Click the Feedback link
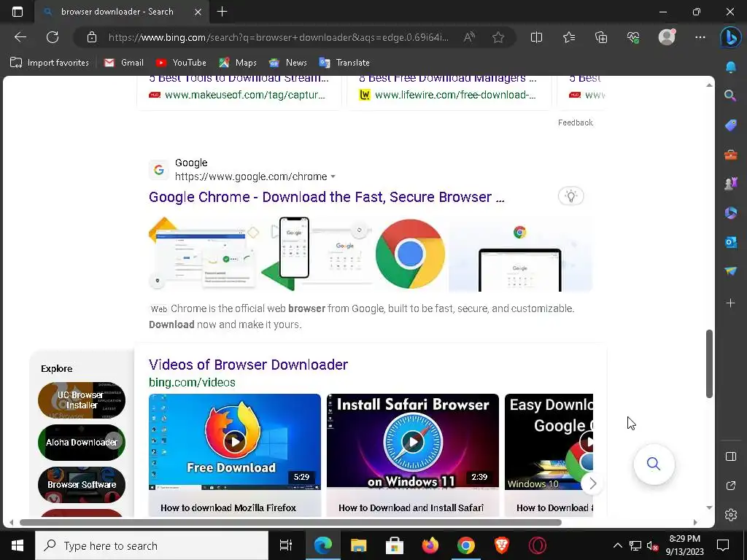This screenshot has width=747, height=560. (x=576, y=122)
